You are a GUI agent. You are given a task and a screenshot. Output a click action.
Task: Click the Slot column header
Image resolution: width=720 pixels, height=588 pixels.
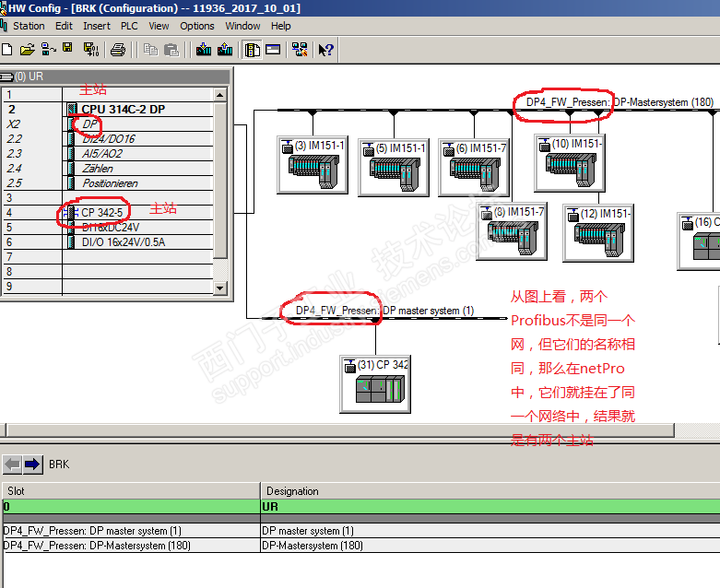tap(131, 491)
